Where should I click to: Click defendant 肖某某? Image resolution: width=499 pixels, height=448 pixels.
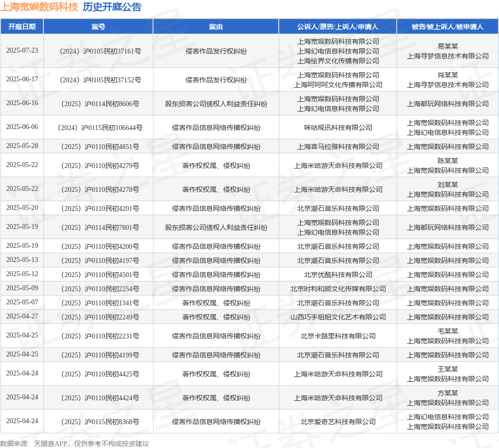click(x=448, y=75)
